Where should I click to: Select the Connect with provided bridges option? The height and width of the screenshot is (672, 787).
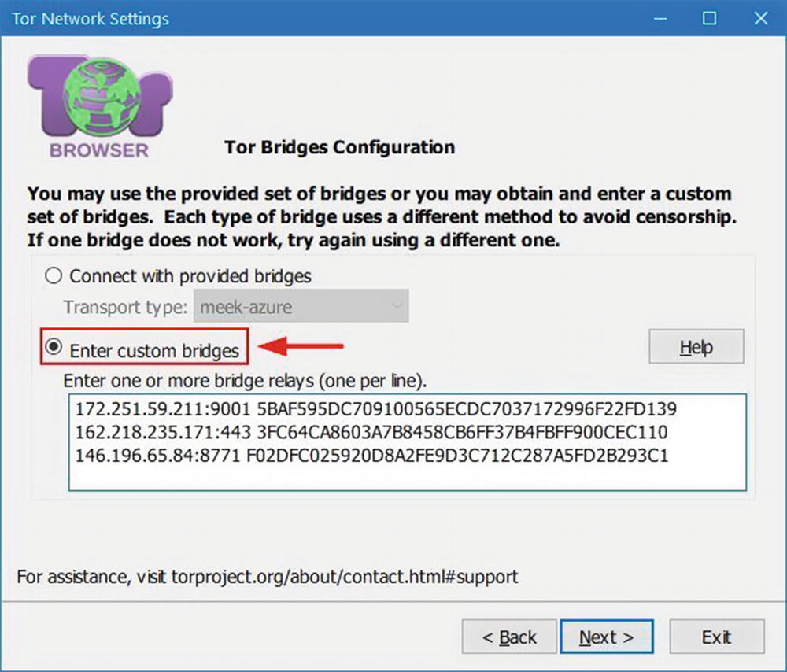tap(54, 275)
